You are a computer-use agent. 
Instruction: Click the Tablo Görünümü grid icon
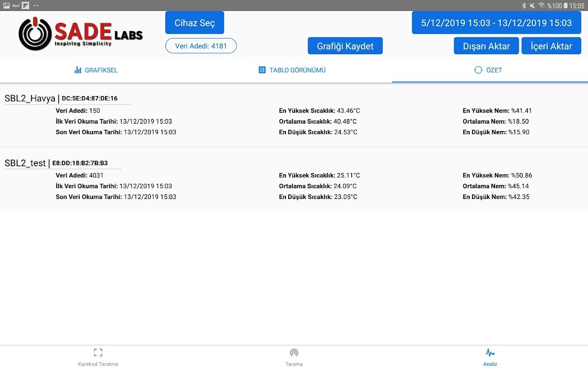(262, 70)
